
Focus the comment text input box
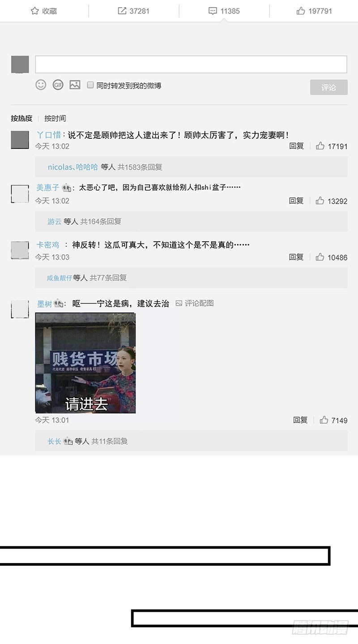pos(191,64)
